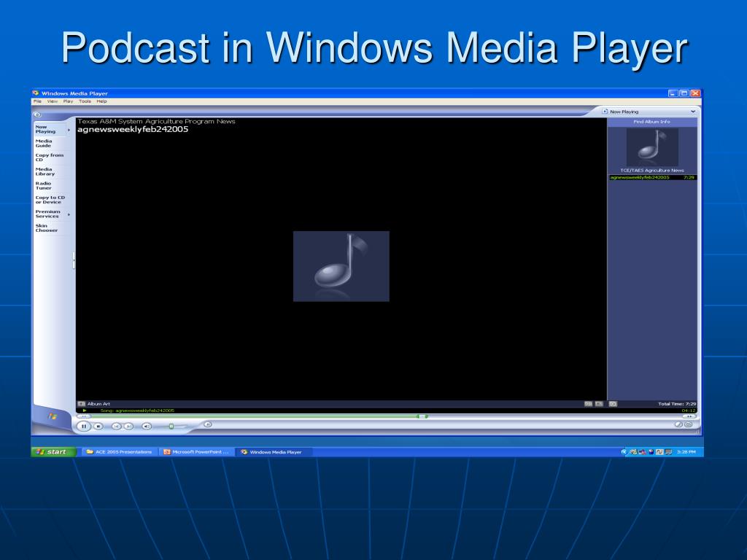Click the seek bar position thumb
Screen dimensions: 747x560
pos(422,416)
